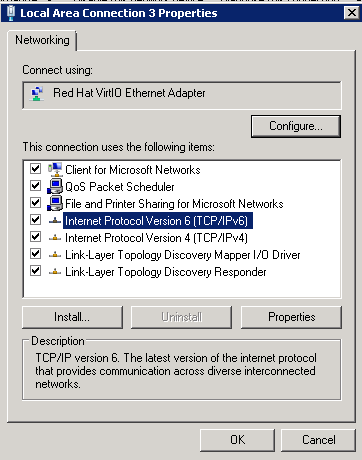Uncheck Client for Microsoft Networks

(x=35, y=169)
